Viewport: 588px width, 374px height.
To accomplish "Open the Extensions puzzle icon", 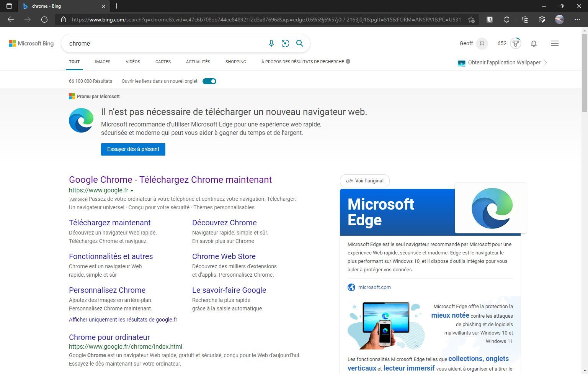I will [x=506, y=20].
